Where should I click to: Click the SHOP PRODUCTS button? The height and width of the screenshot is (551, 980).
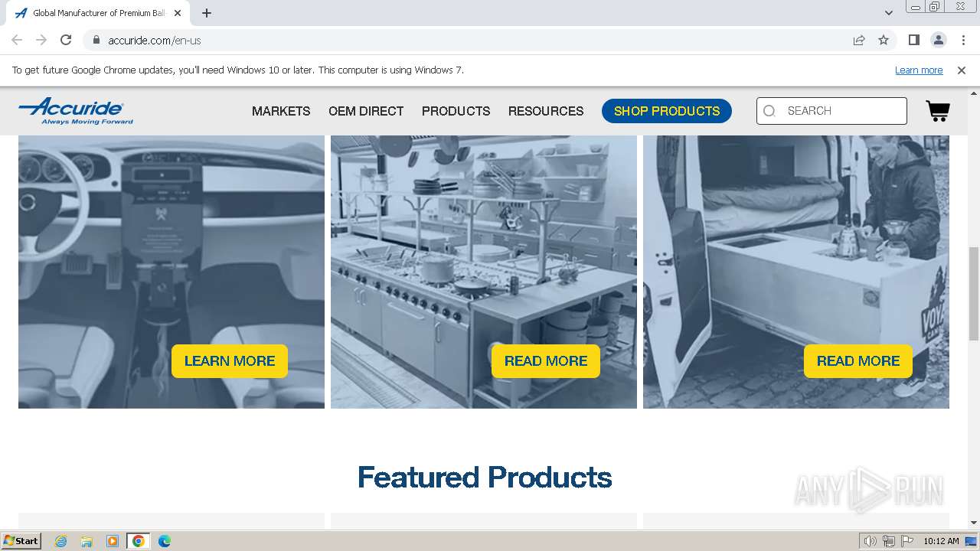pos(667,111)
